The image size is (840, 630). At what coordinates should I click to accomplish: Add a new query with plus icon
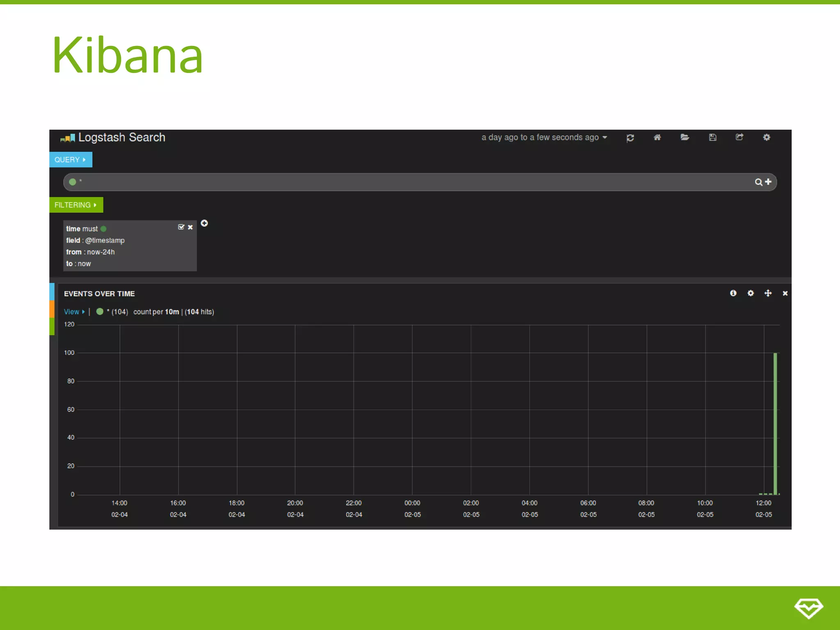click(768, 182)
